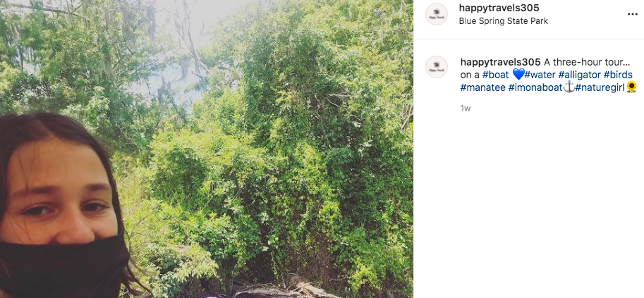
Task: Open happytravels305 profile from post header
Action: pyautogui.click(x=499, y=8)
